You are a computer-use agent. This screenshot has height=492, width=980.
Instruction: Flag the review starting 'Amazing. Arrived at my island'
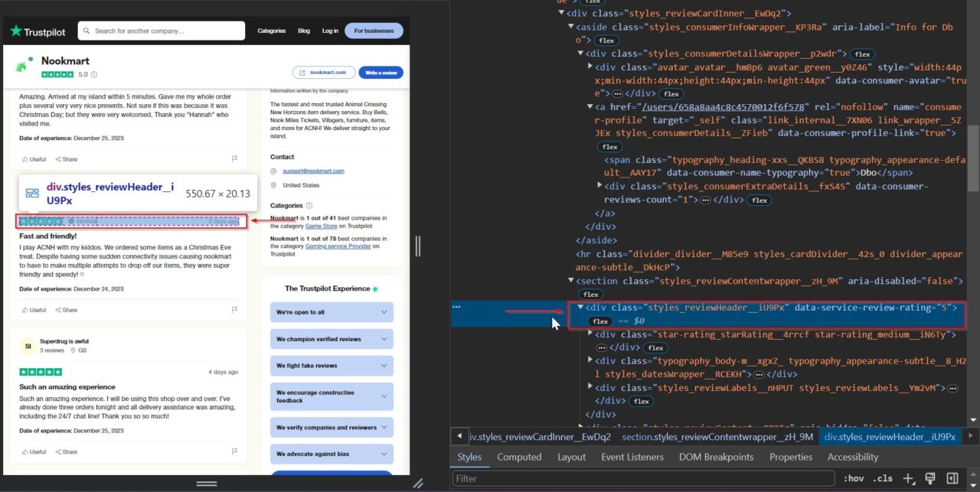pos(235,159)
